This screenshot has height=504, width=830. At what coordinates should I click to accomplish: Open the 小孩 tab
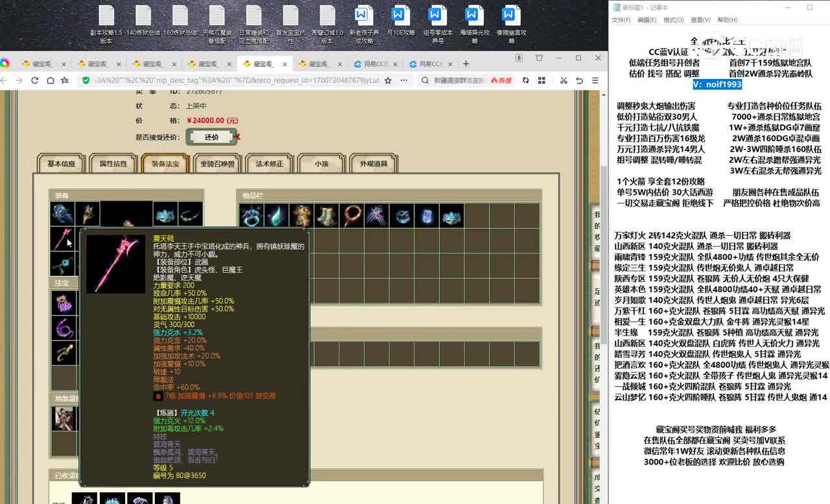click(322, 164)
